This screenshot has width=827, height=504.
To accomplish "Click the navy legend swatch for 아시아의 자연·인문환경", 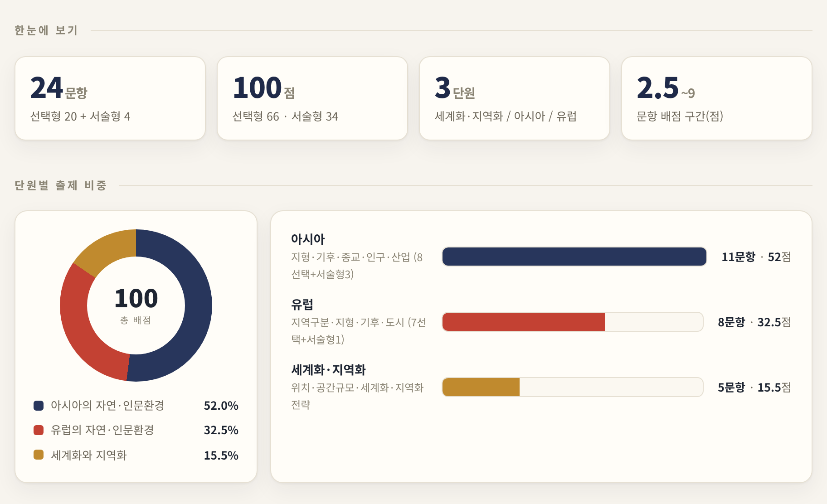I will pos(39,406).
